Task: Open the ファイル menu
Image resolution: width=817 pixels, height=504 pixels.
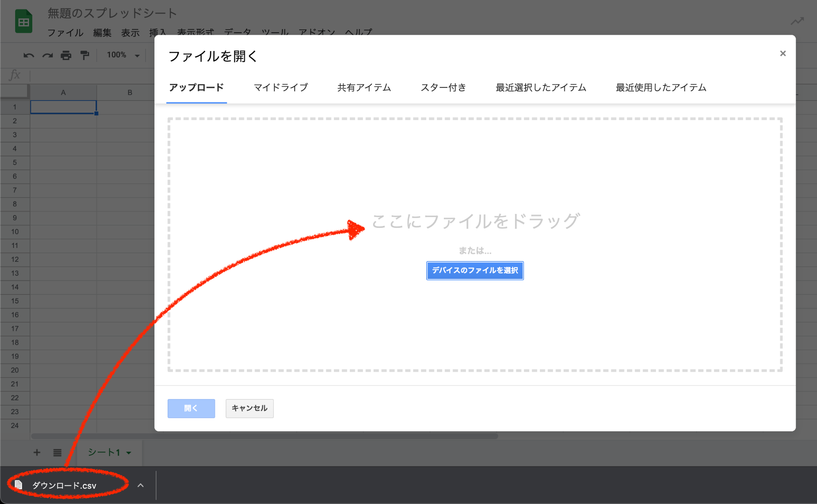Action: 65,32
